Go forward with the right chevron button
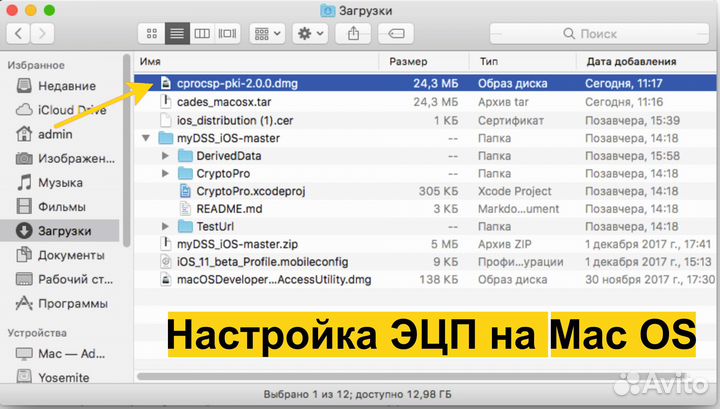 [x=42, y=34]
